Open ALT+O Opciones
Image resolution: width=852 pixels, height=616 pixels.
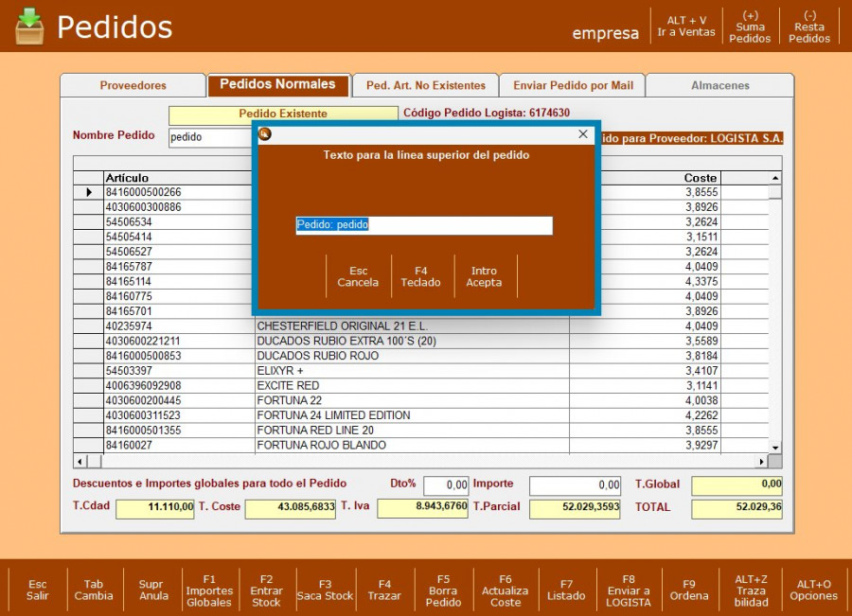click(814, 590)
